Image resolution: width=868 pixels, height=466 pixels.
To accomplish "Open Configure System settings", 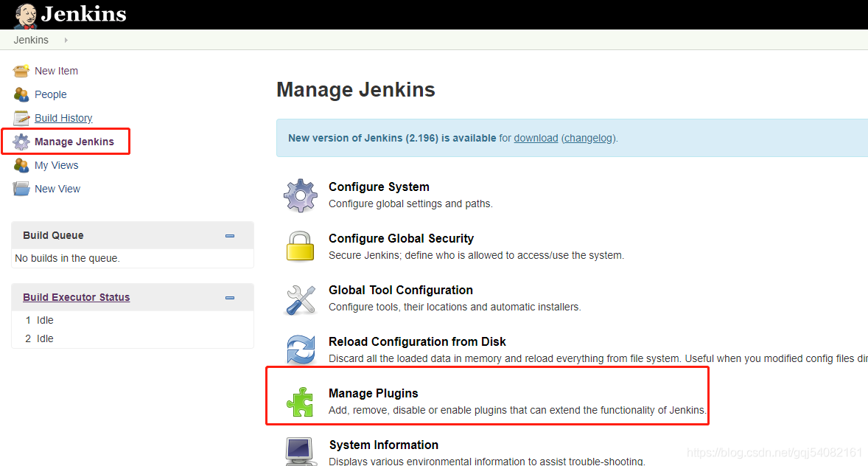I will coord(379,187).
